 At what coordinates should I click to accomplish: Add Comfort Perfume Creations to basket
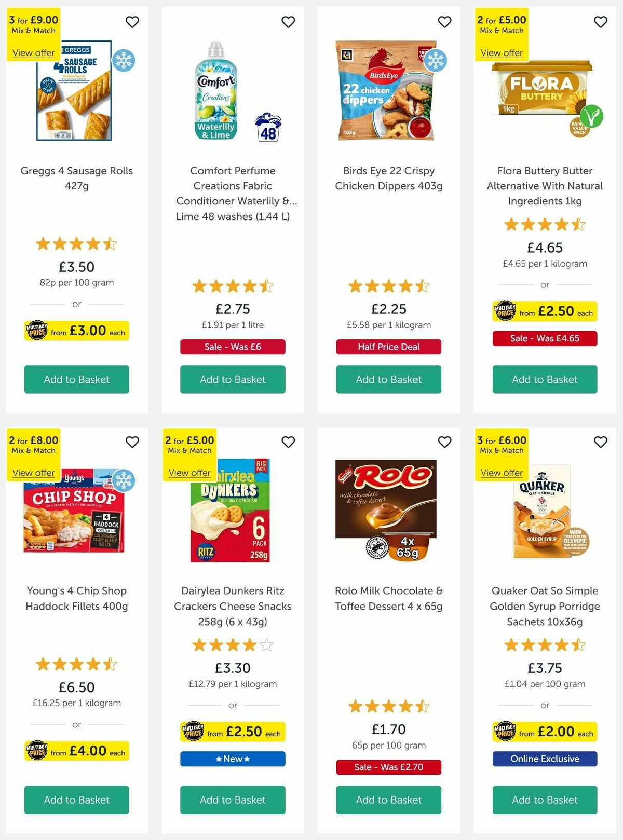[232, 379]
